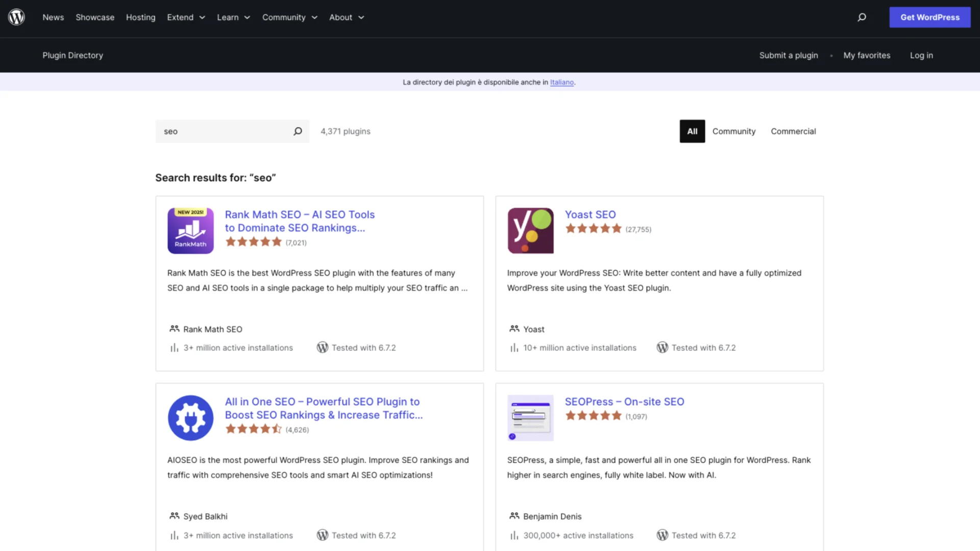Open SEOPress – On-site SEO title
This screenshot has width=980, height=551.
coord(624,402)
